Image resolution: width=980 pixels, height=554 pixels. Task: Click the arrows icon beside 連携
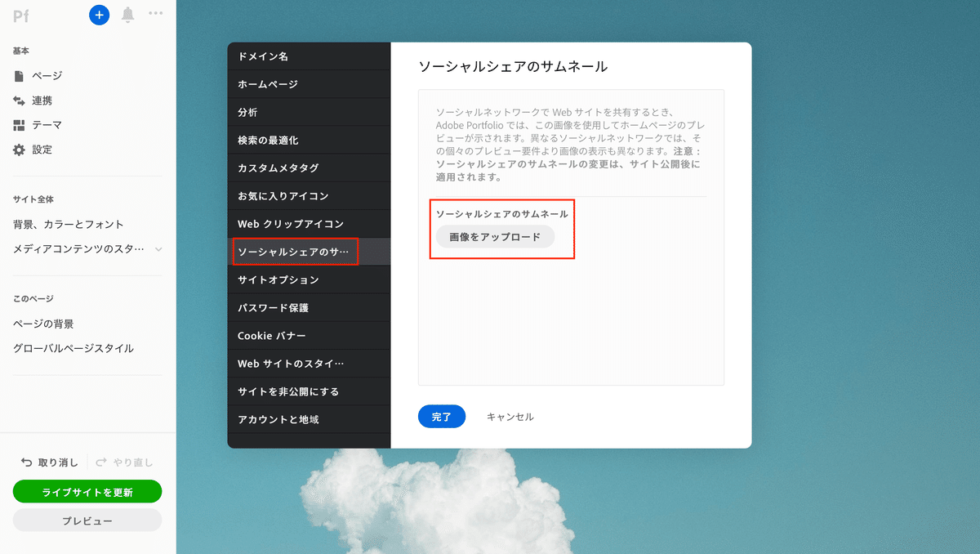coord(19,101)
